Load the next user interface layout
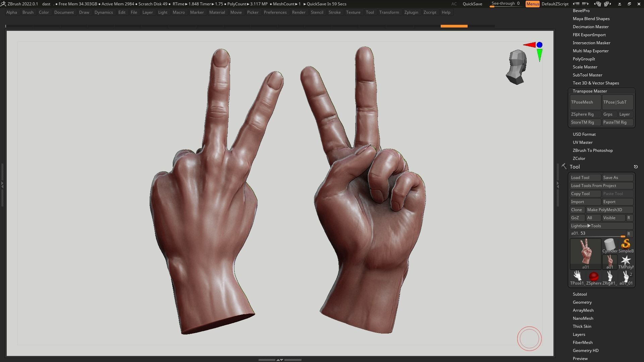Screen dimensions: 644x362 point(607,4)
